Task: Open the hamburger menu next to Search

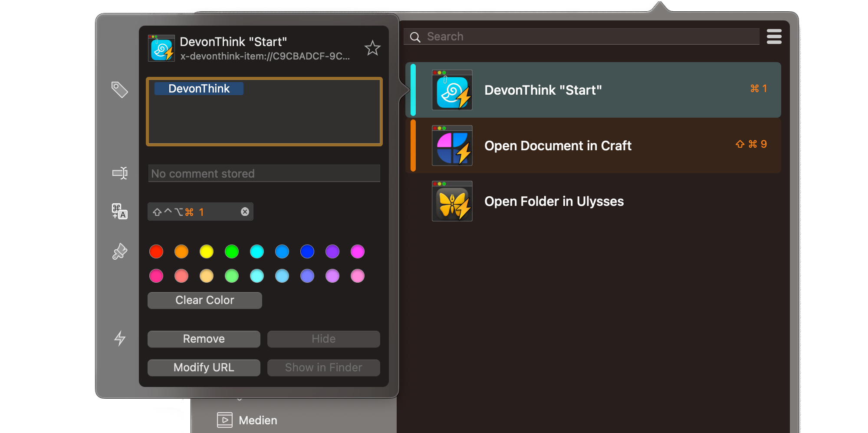Action: [774, 36]
